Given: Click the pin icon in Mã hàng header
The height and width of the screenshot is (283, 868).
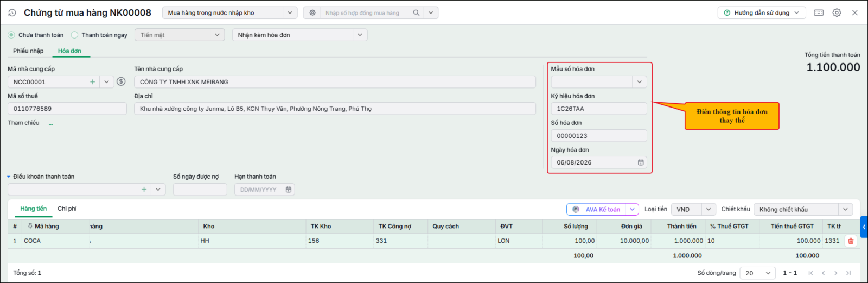Looking at the screenshot, I should 30,226.
